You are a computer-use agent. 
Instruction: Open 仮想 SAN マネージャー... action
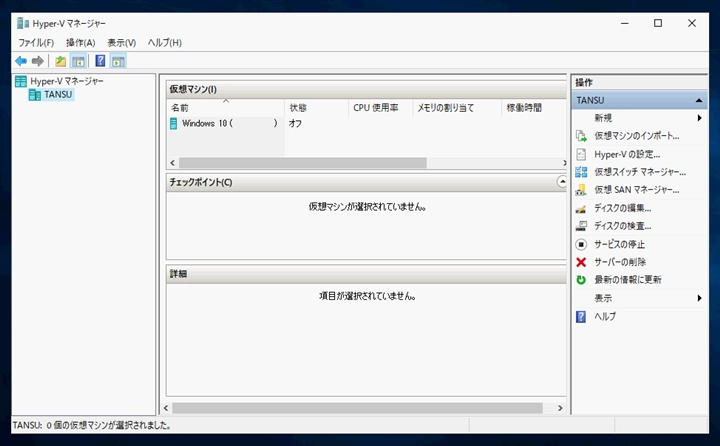pos(637,190)
